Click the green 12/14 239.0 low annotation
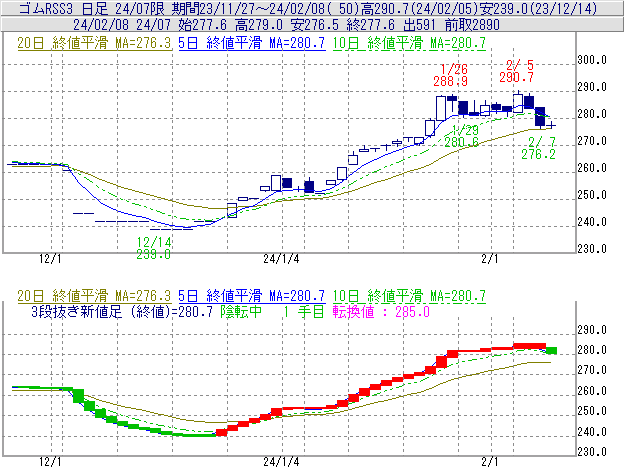The width and height of the screenshot is (624, 475). point(154,248)
